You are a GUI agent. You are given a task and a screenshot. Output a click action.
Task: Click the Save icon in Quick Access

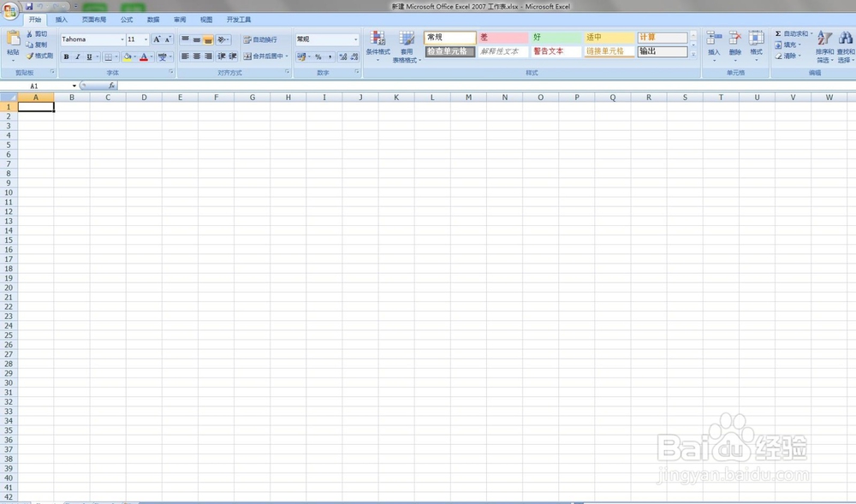coord(29,7)
